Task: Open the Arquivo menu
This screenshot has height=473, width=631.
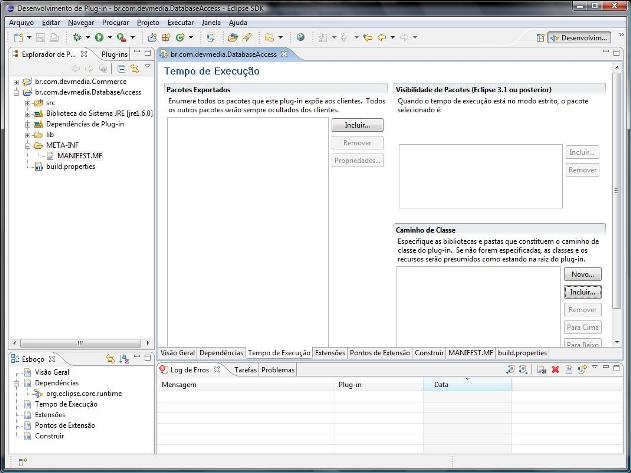Action: coord(21,23)
